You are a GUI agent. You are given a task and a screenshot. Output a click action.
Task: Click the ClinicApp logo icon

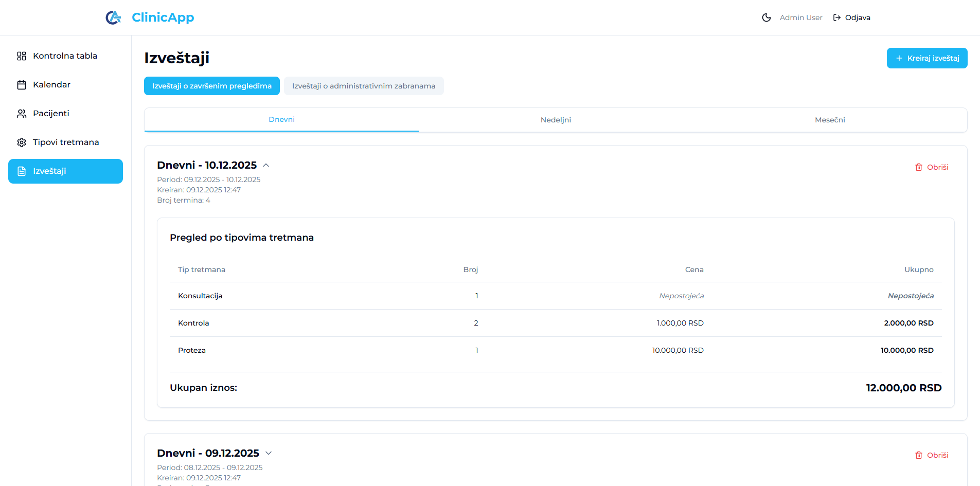[x=113, y=17]
